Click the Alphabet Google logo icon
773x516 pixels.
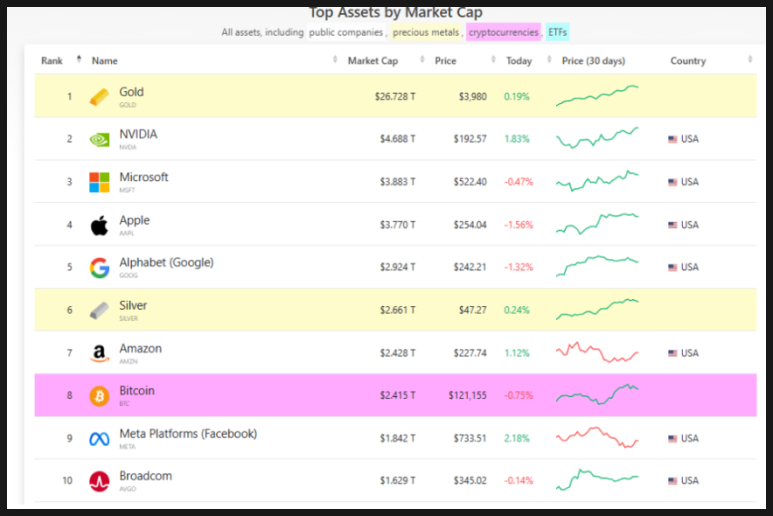tap(99, 268)
